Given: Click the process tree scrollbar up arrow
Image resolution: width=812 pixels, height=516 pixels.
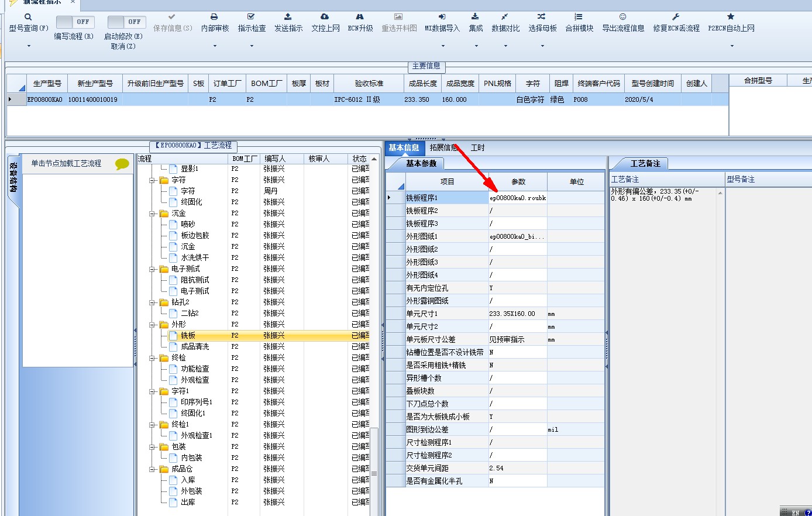Looking at the screenshot, I should point(374,159).
